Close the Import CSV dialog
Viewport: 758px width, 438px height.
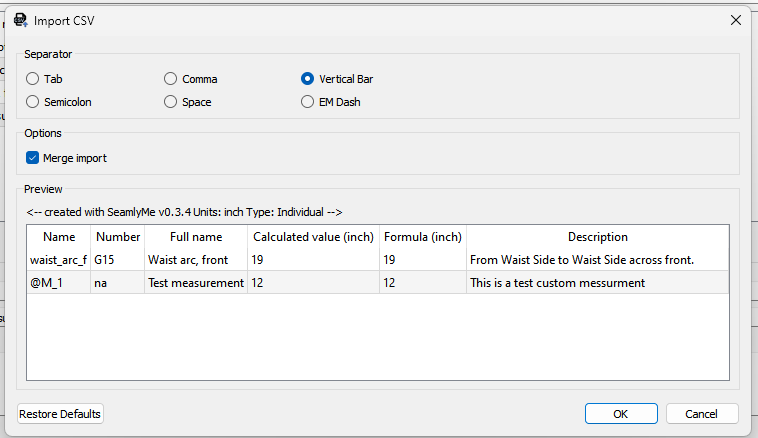(735, 19)
